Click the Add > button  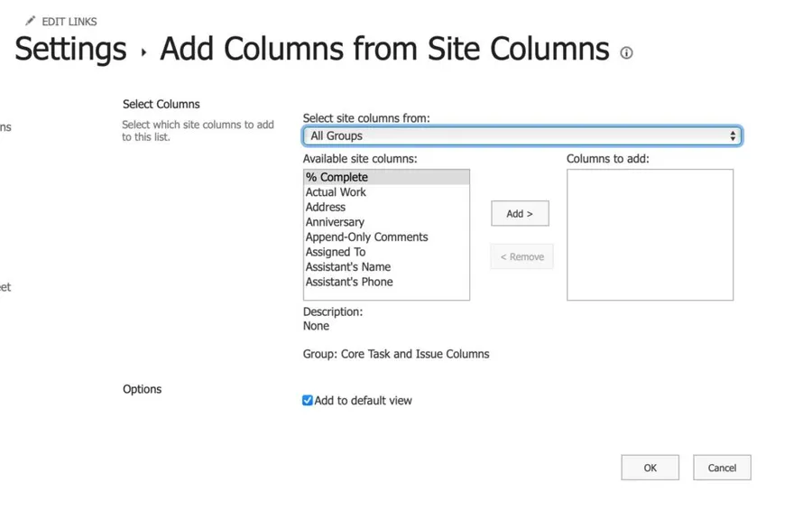pyautogui.click(x=520, y=214)
